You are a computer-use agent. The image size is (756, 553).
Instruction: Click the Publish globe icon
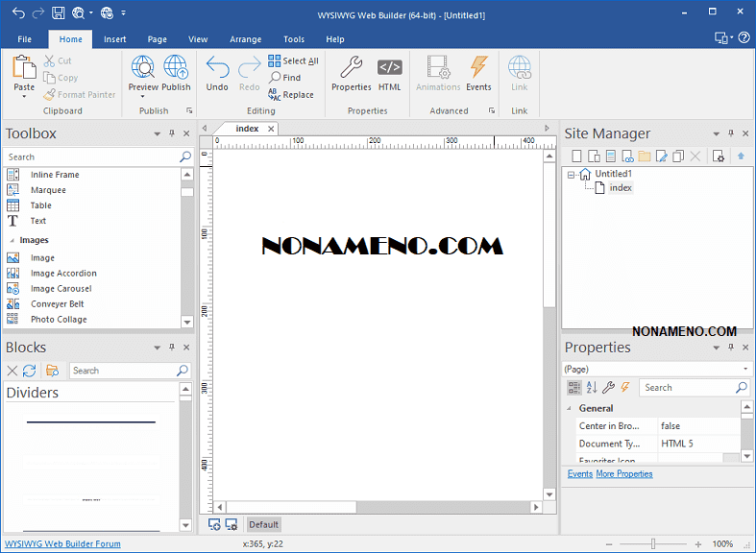pyautogui.click(x=176, y=67)
